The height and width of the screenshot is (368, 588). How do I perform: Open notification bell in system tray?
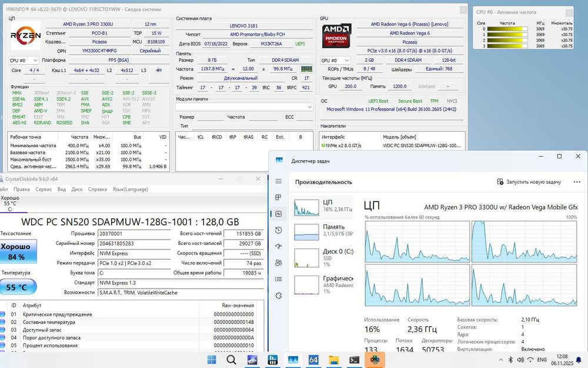tap(579, 360)
